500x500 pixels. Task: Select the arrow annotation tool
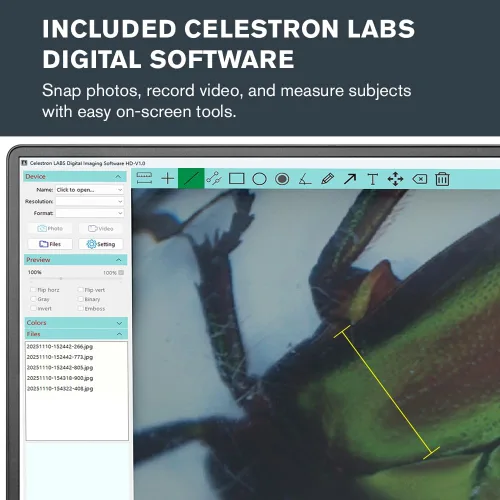coord(350,179)
